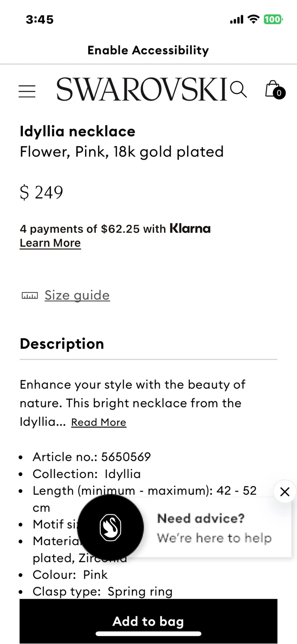Tap the bag item count badge

click(279, 93)
